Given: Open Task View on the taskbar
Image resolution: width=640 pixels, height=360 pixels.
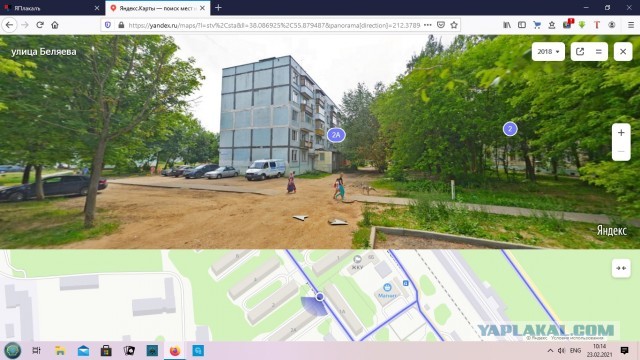Looking at the screenshot, I should [x=36, y=351].
